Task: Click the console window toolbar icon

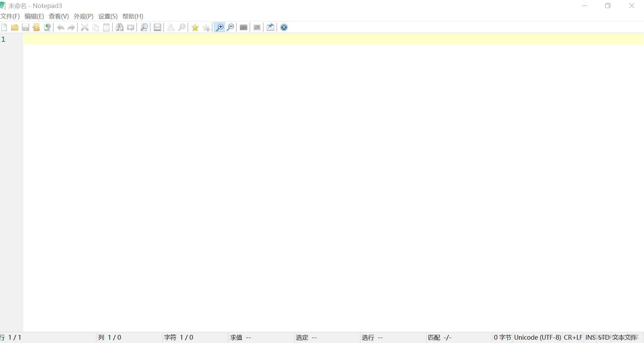Action: pyautogui.click(x=257, y=27)
